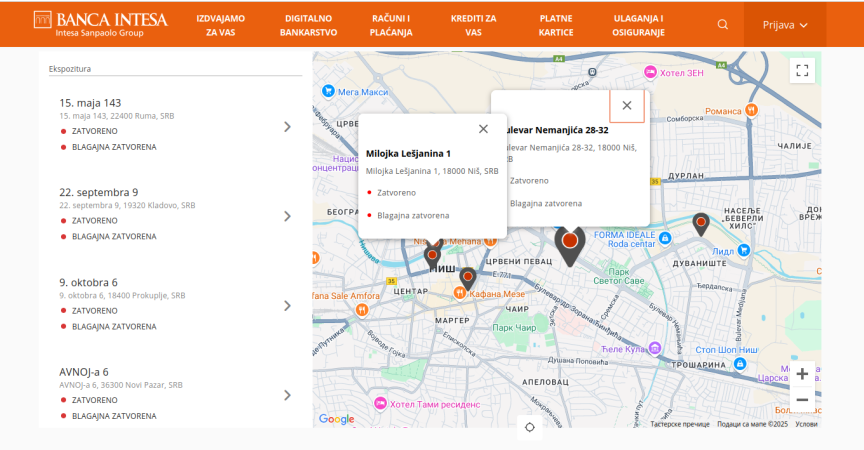Viewport: 864px width, 450px height.
Task: Expand the 15. maja 143 branch chevron
Action: [287, 127]
